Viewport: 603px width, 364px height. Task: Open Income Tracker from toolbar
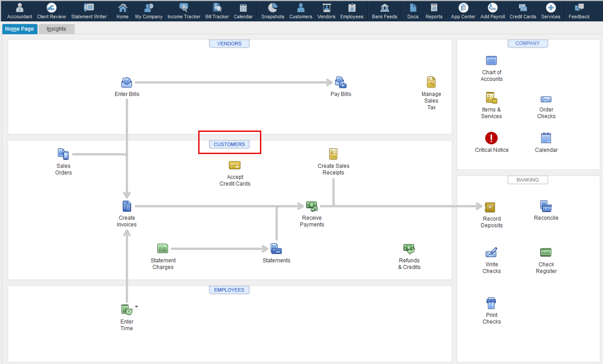(x=184, y=11)
